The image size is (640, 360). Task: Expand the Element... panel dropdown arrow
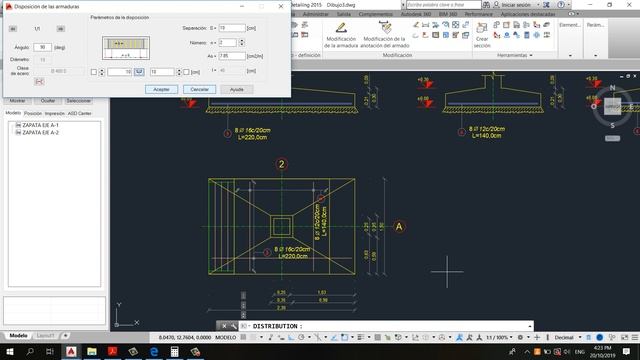[570, 56]
